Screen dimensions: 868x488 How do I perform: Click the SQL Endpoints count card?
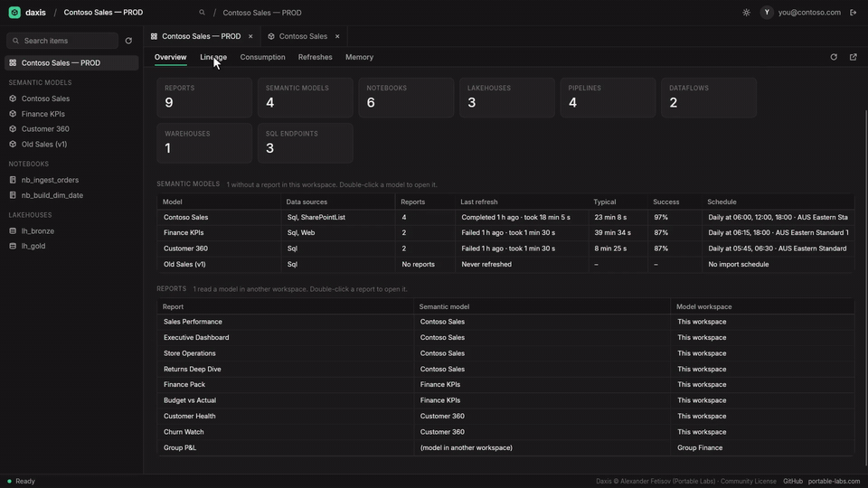(x=305, y=143)
